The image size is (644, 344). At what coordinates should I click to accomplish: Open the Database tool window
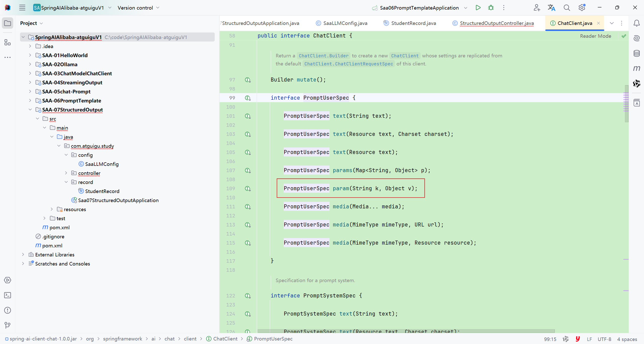[x=636, y=53]
